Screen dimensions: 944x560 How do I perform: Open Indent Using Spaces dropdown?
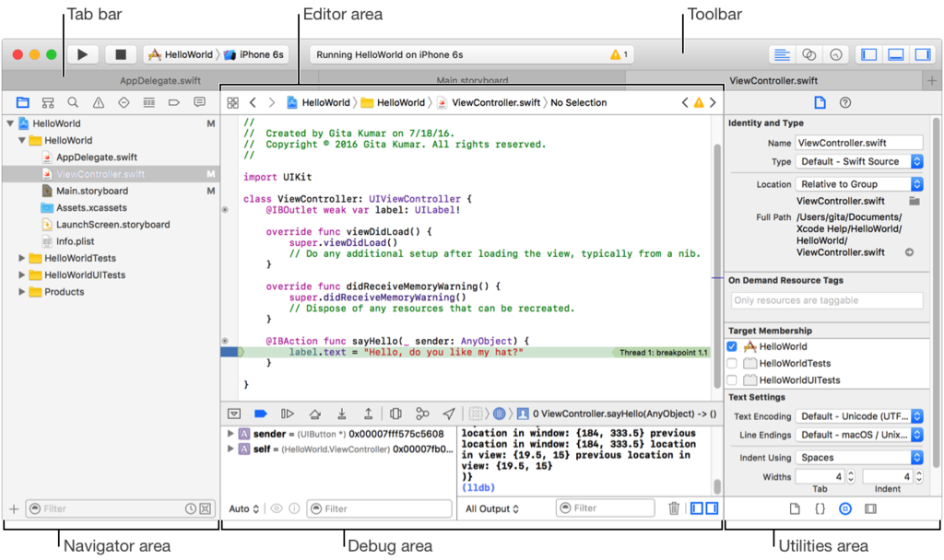(x=859, y=458)
